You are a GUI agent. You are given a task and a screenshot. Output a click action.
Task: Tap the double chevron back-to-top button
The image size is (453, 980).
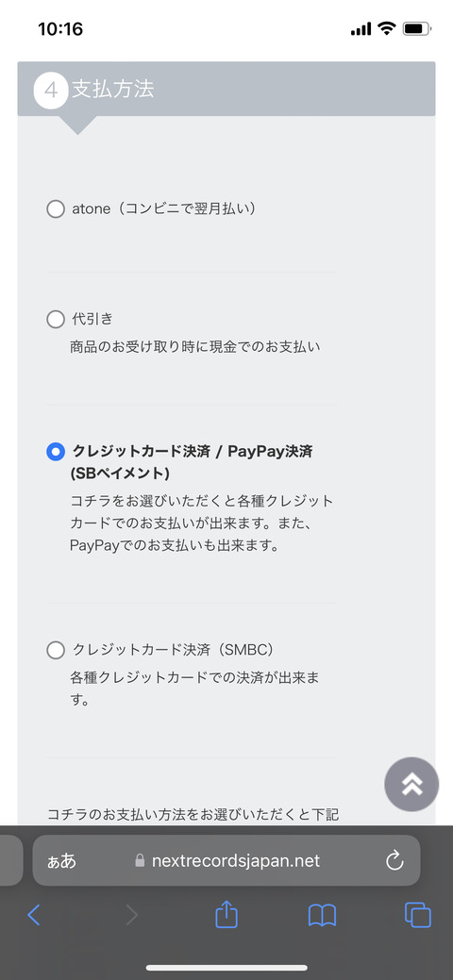point(411,785)
